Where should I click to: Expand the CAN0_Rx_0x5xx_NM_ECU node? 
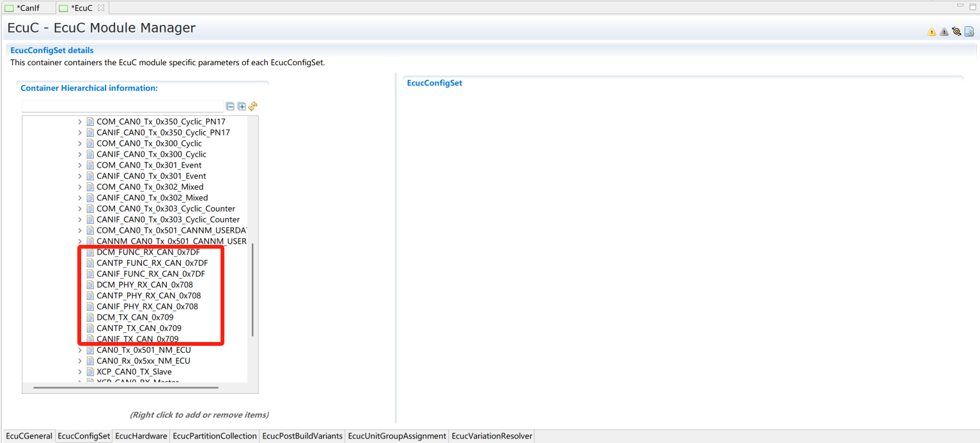[80, 361]
